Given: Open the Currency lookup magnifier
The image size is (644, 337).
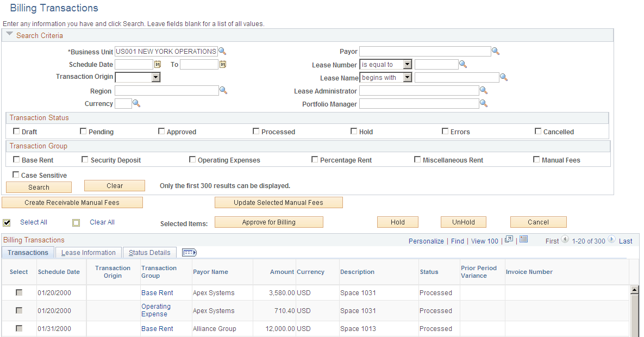Looking at the screenshot, I should pyautogui.click(x=136, y=104).
